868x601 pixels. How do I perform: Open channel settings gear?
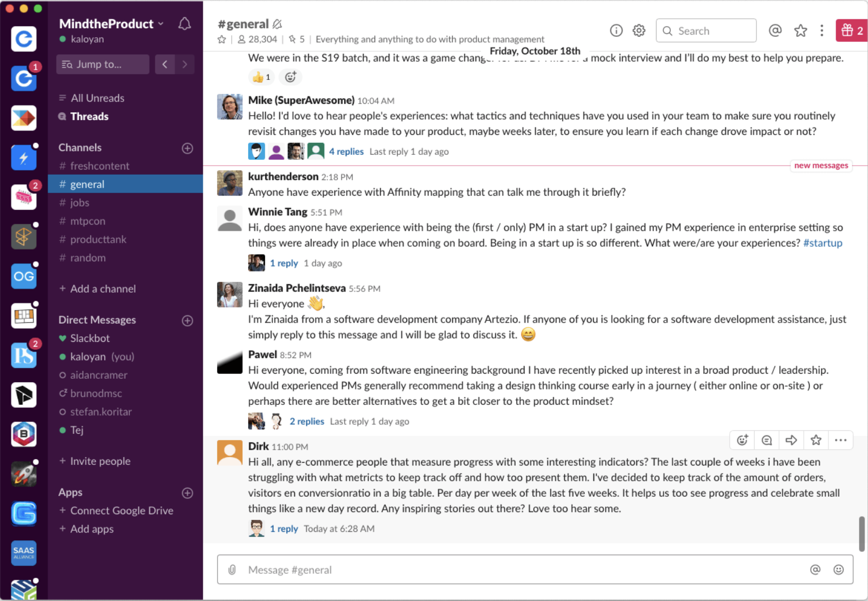[x=639, y=31]
